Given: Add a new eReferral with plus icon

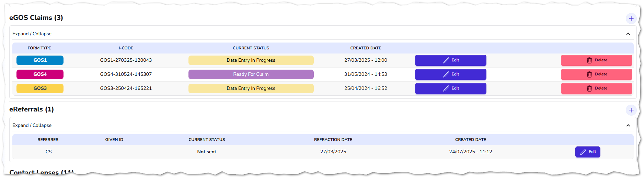Looking at the screenshot, I should click(631, 110).
